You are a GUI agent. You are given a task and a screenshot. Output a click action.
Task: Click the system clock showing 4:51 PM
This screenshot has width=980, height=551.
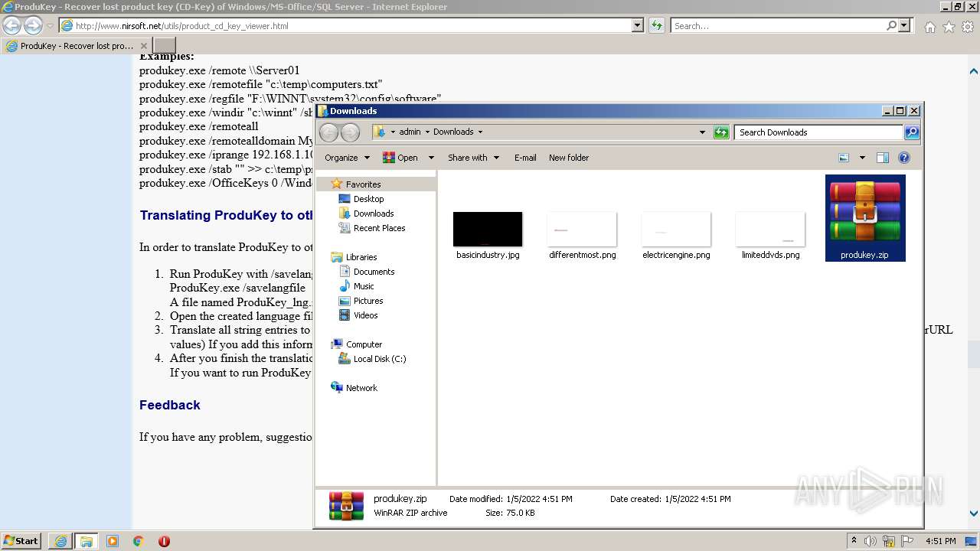click(941, 541)
